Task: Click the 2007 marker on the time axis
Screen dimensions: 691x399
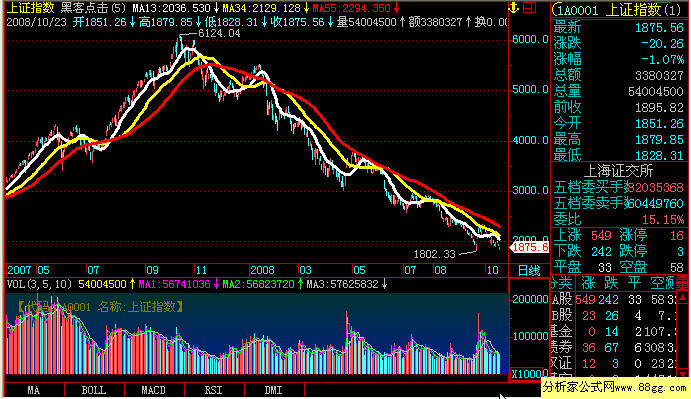Action: click(19, 270)
